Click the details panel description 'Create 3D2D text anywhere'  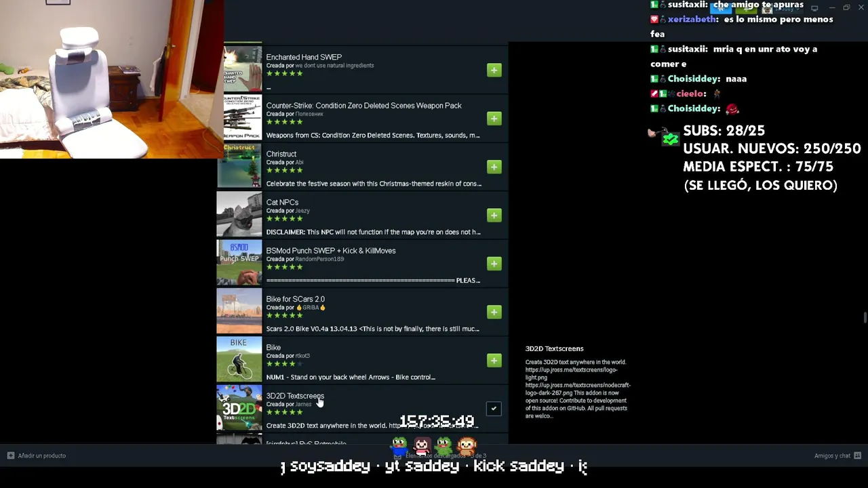click(578, 389)
